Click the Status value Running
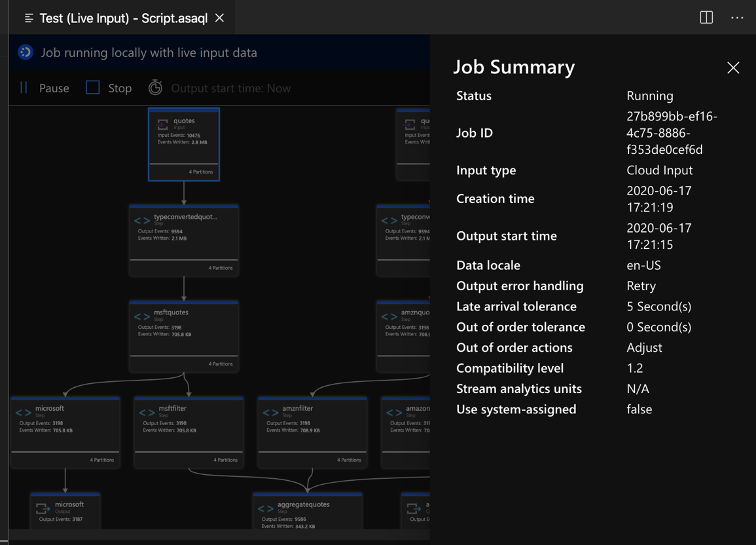The height and width of the screenshot is (545, 756). pyautogui.click(x=649, y=96)
